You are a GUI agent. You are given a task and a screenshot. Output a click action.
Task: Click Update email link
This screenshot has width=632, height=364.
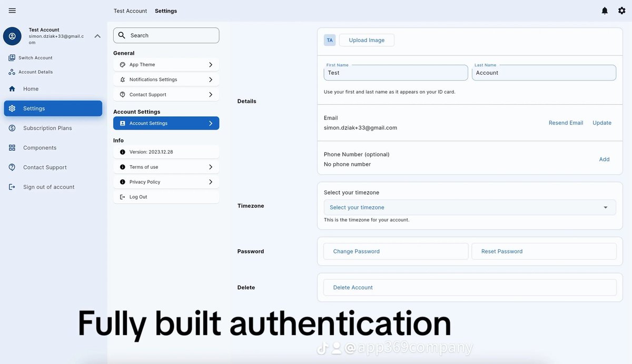click(602, 123)
